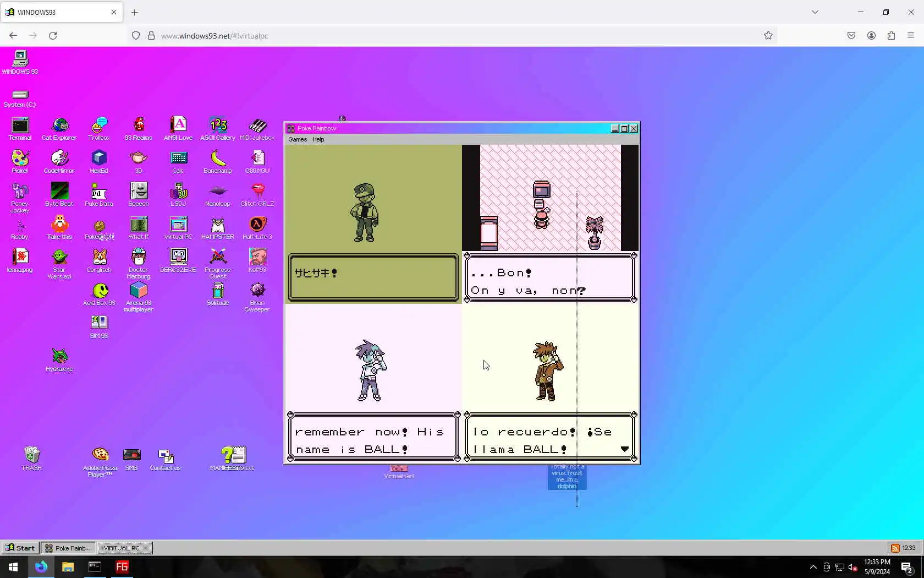Select the Poney Jockey icon
This screenshot has width=924, height=578.
click(20, 199)
